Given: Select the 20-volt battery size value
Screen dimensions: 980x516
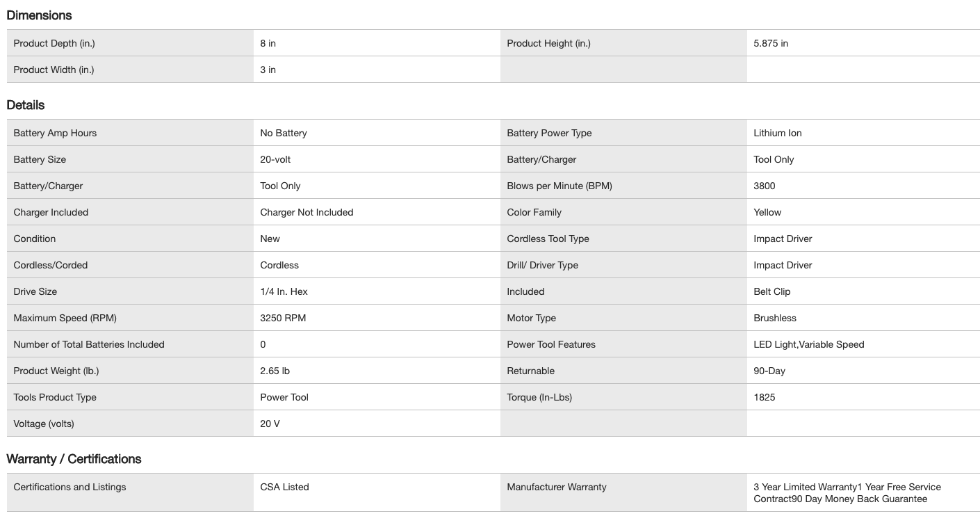Looking at the screenshot, I should coord(275,159).
